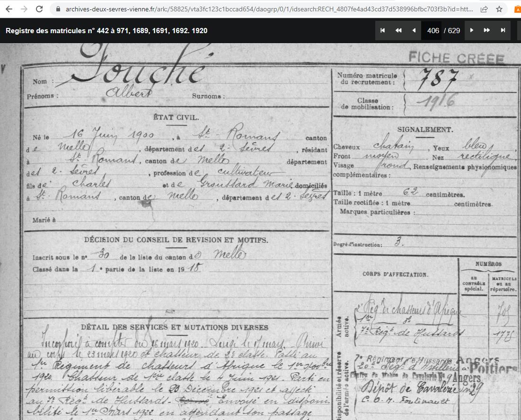
Task: Advance to the next register page
Action: (x=471, y=31)
